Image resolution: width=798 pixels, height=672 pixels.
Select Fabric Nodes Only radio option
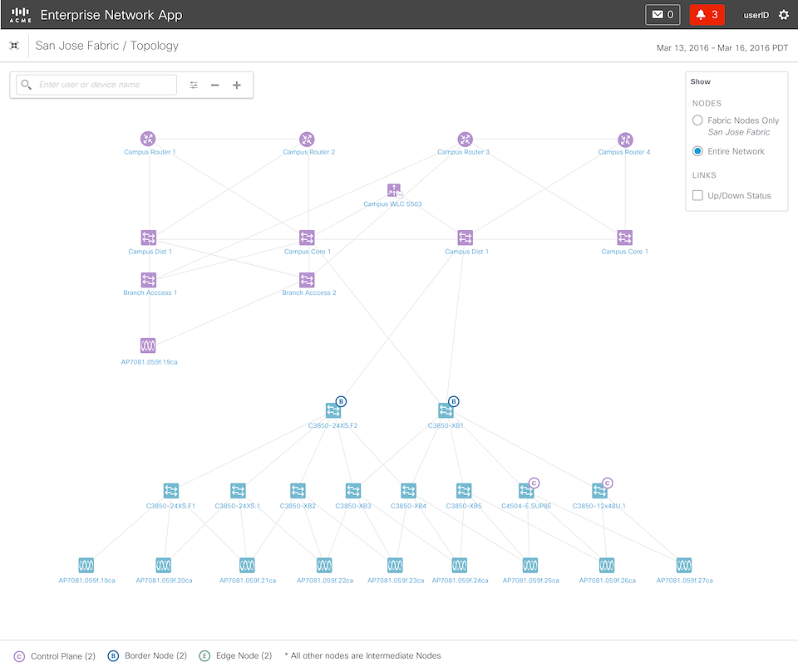[697, 120]
